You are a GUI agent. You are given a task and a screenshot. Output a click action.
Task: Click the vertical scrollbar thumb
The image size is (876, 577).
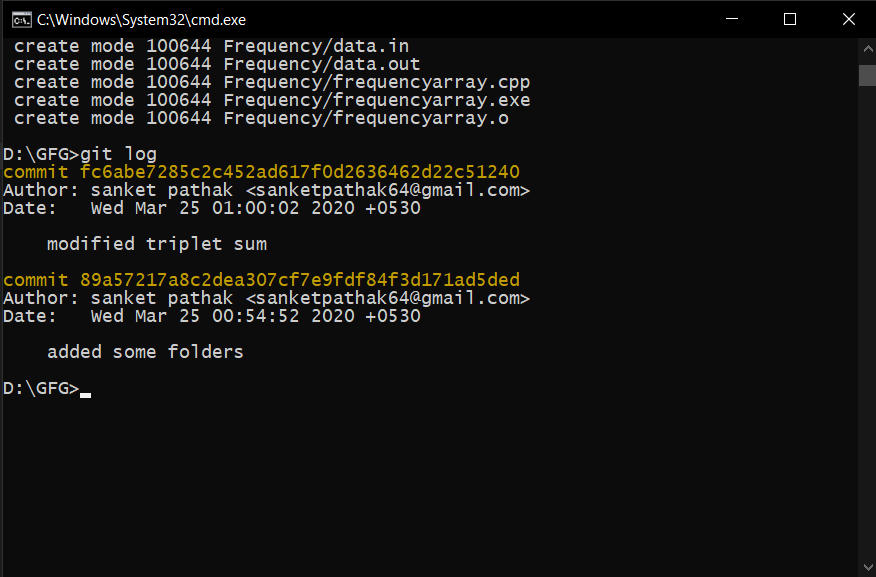click(867, 75)
